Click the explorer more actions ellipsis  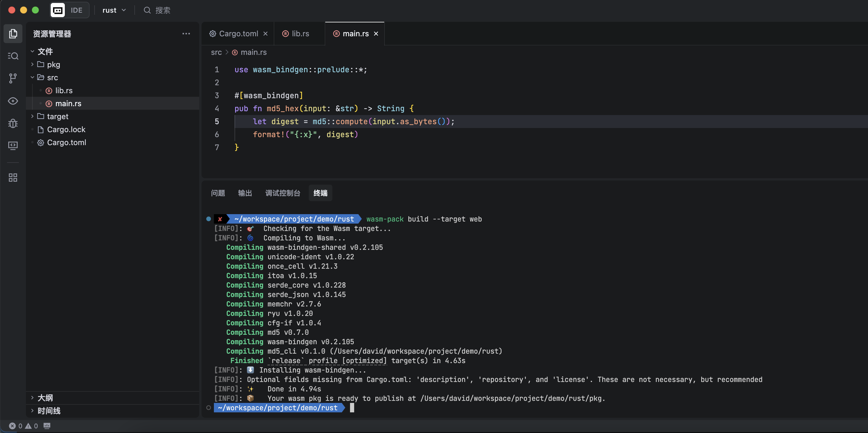click(x=186, y=34)
